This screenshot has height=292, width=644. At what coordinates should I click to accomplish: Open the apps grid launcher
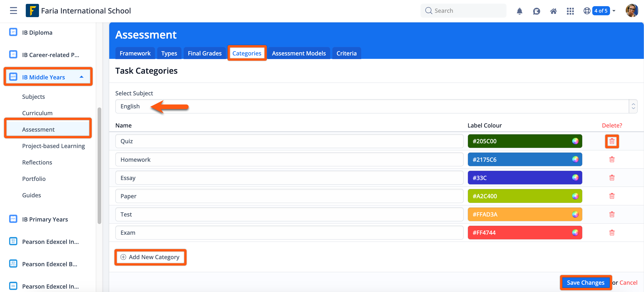(570, 11)
